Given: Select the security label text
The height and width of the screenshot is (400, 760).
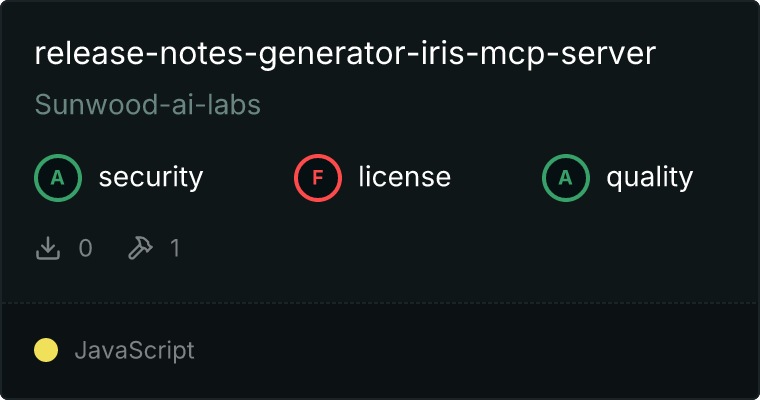Looking at the screenshot, I should coord(151,177).
